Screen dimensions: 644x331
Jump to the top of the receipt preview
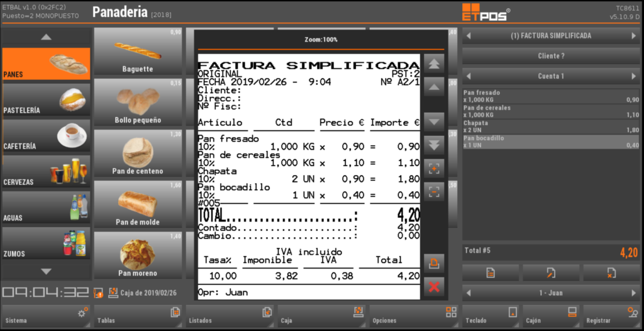coord(434,64)
